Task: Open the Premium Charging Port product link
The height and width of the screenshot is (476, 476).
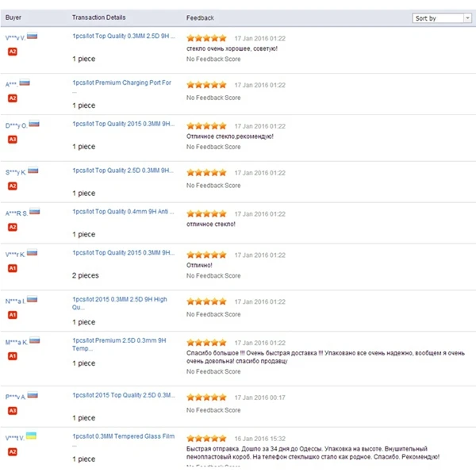Action: (x=121, y=83)
